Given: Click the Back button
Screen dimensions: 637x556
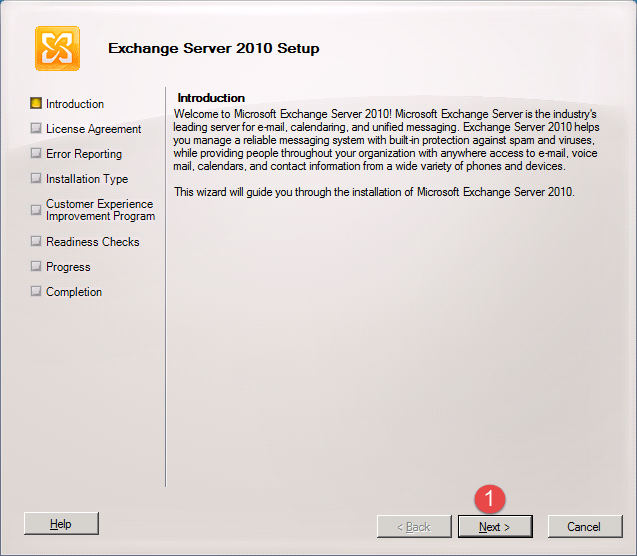Looking at the screenshot, I should [414, 527].
